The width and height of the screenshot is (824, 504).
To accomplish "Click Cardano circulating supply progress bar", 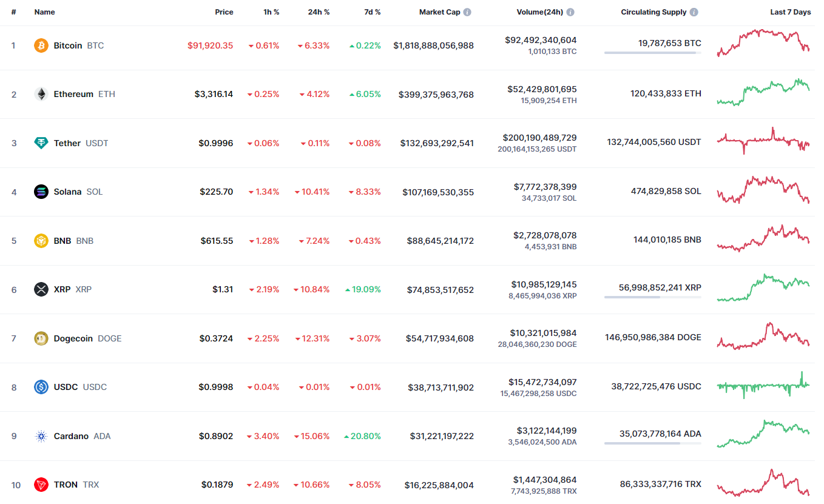I will pyautogui.click(x=652, y=443).
